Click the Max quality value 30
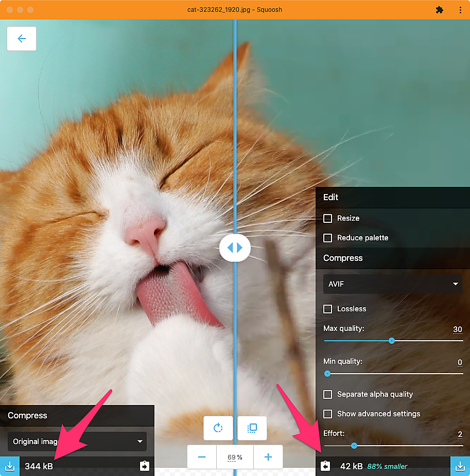The height and width of the screenshot is (476, 470). tap(458, 329)
